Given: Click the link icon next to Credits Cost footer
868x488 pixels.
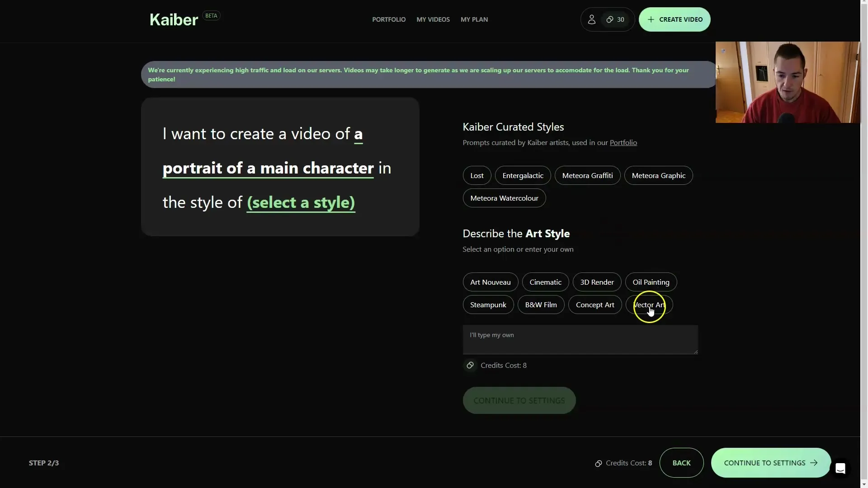Looking at the screenshot, I should (598, 462).
